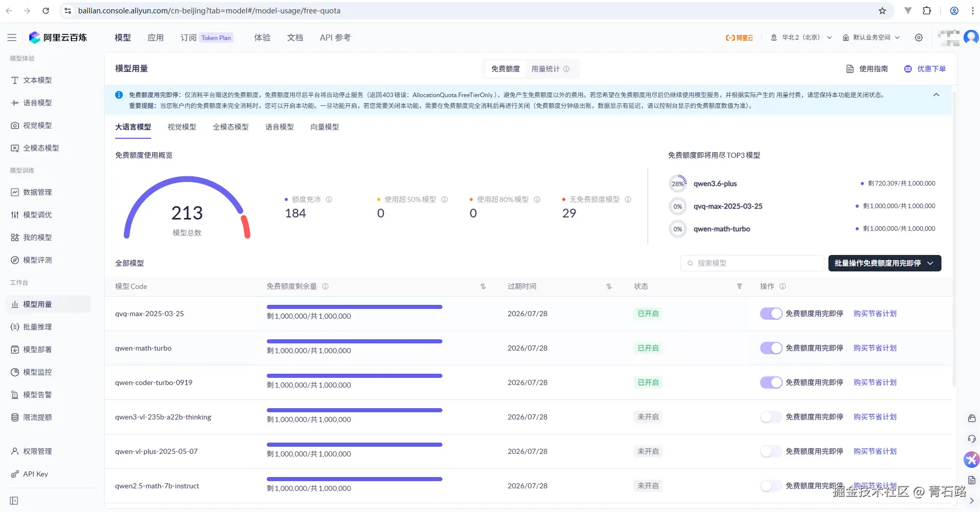Screen dimensions: 980x512
Task: Click qwen-coder-turbo-0919 quota progress bar
Action: click(355, 376)
